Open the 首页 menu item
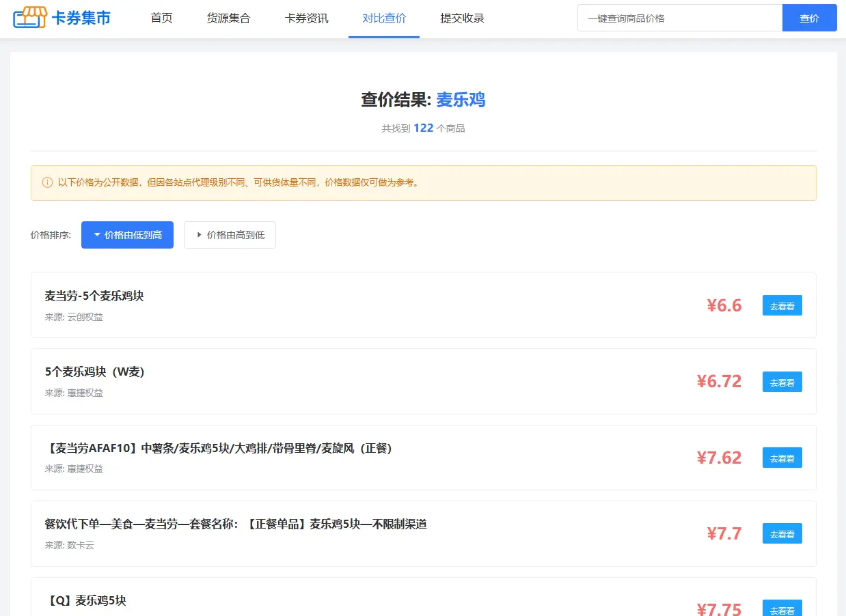The height and width of the screenshot is (616, 846). click(162, 18)
